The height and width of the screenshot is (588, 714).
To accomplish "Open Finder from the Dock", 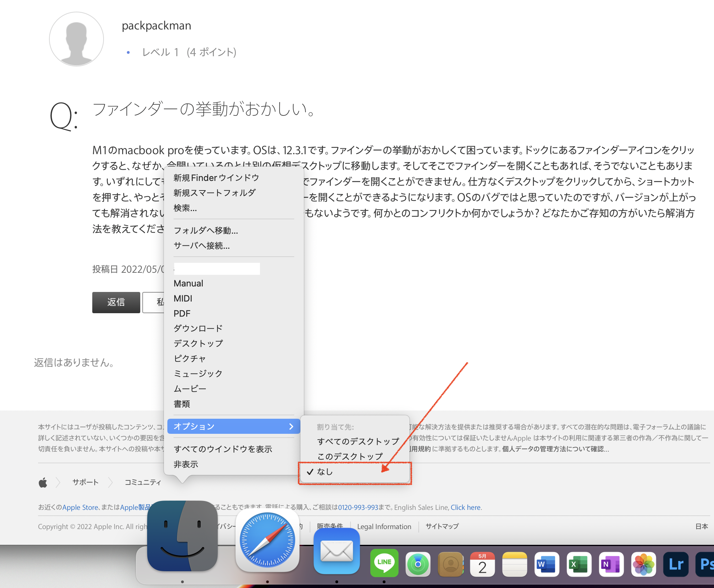I will click(x=182, y=536).
